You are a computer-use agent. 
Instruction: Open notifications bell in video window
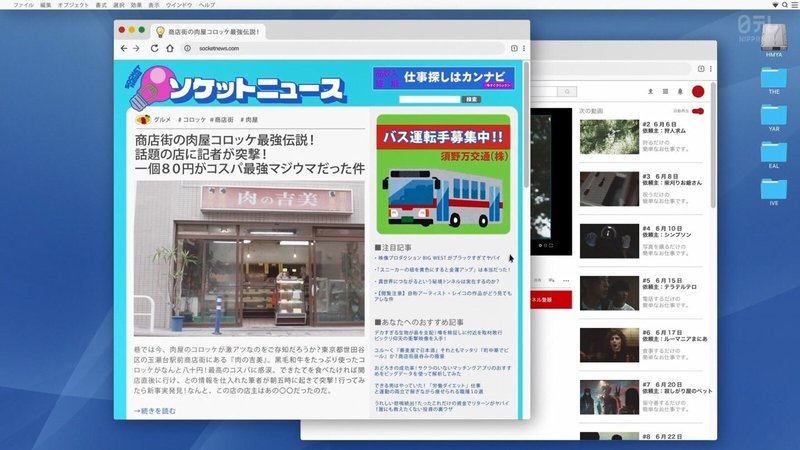point(680,91)
